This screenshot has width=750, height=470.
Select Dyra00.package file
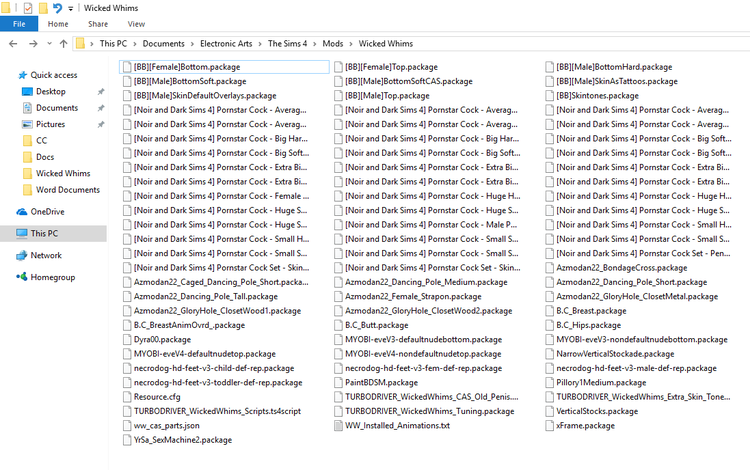tap(162, 339)
